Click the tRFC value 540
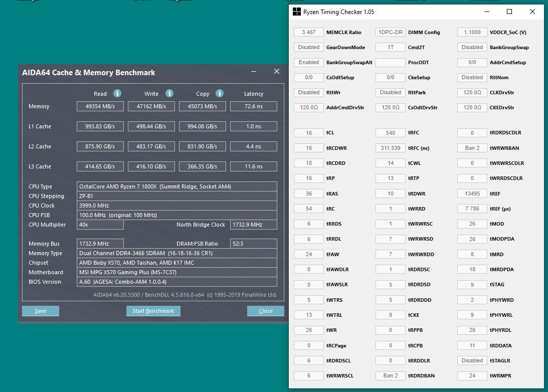The width and height of the screenshot is (548, 392). click(x=391, y=133)
